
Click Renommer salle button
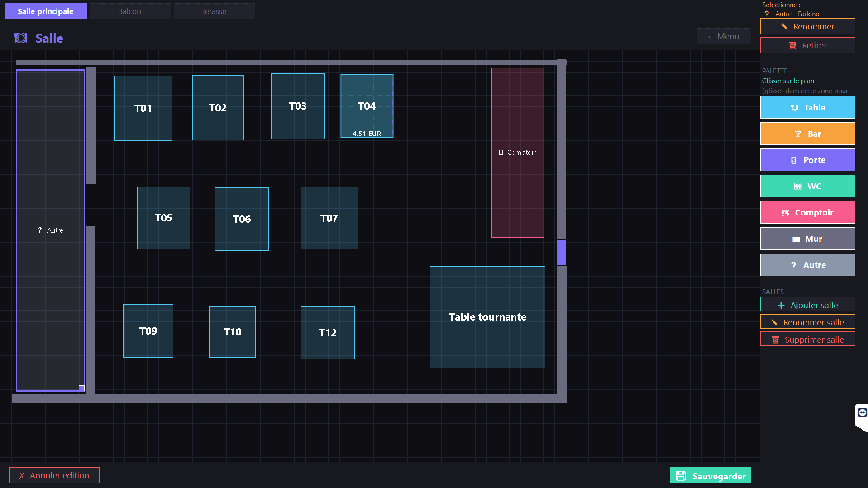[x=807, y=322]
